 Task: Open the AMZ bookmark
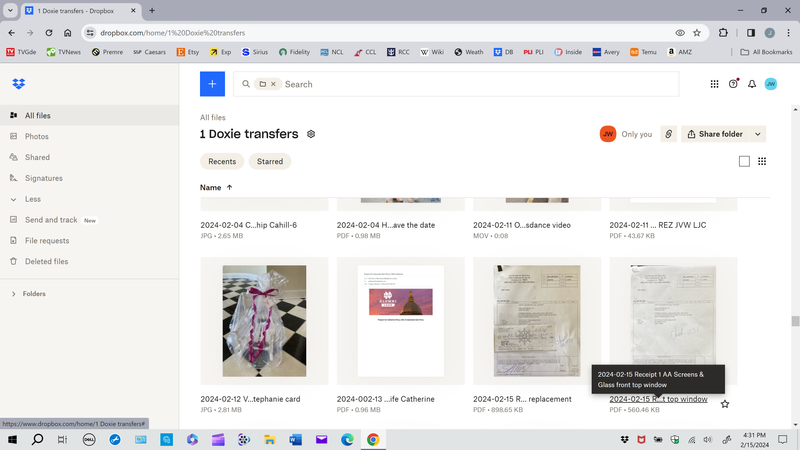click(680, 52)
